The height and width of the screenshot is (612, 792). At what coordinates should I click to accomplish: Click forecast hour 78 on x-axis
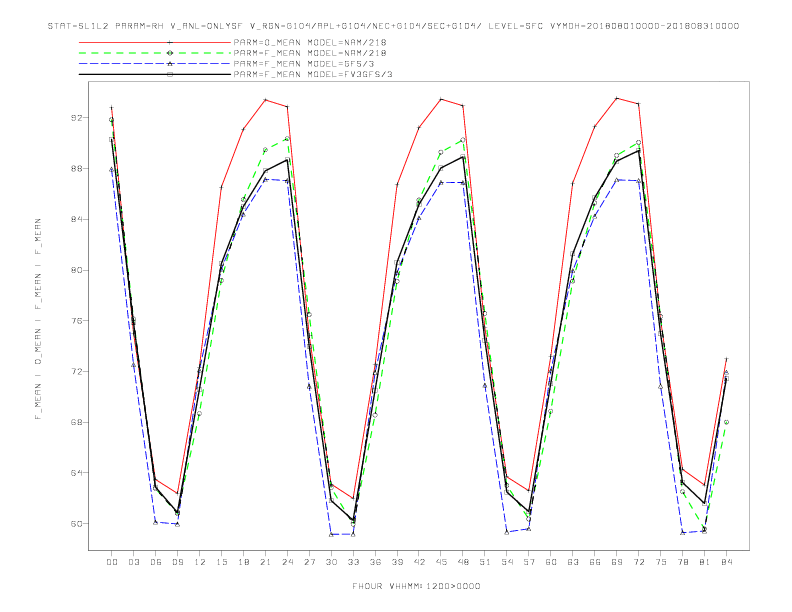[x=683, y=562]
